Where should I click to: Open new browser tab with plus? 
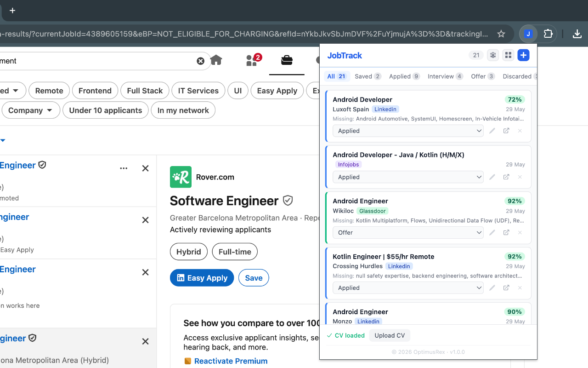12,11
